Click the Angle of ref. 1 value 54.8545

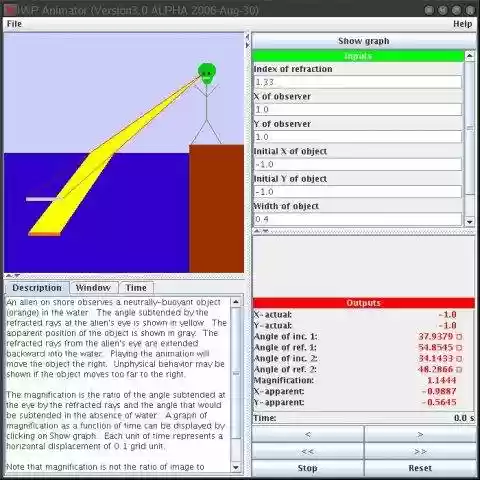coord(436,347)
